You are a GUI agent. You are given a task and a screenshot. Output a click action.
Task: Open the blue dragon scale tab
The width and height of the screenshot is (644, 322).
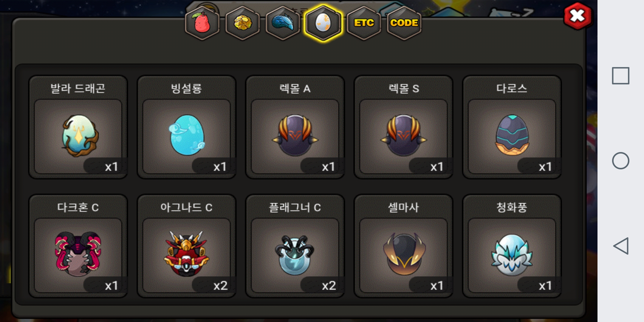coord(283,23)
